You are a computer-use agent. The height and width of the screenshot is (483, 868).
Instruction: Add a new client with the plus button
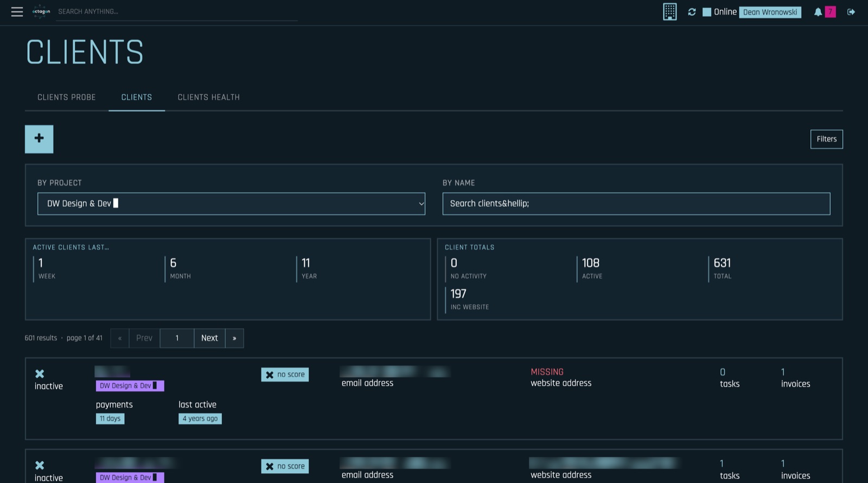click(39, 139)
